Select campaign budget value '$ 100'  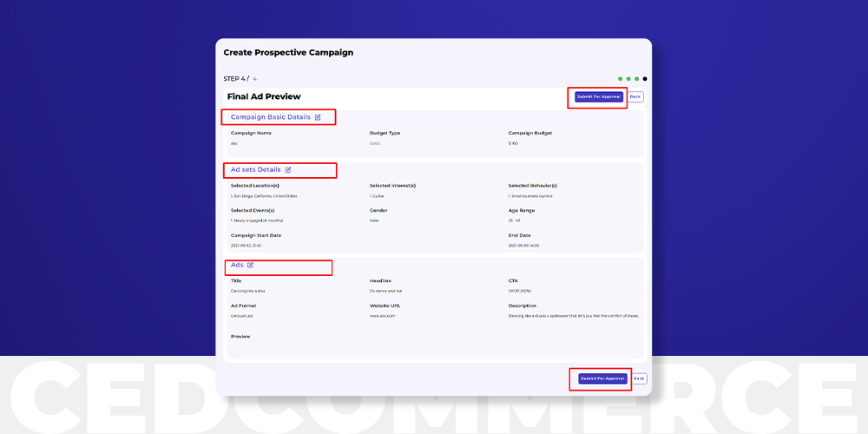coord(513,143)
